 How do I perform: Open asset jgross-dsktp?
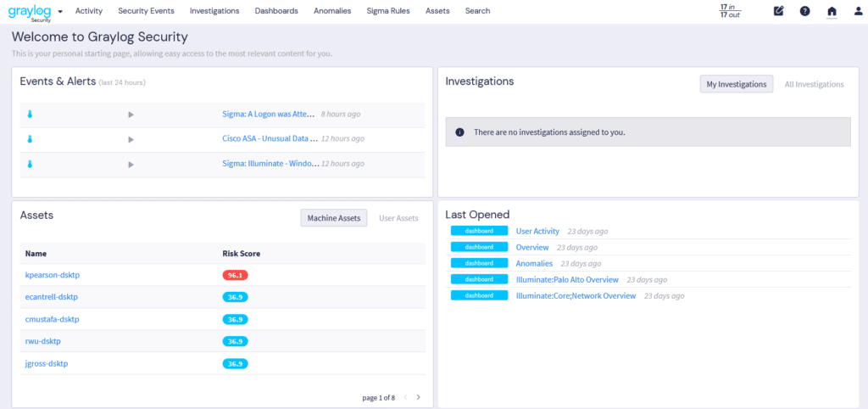pos(47,363)
